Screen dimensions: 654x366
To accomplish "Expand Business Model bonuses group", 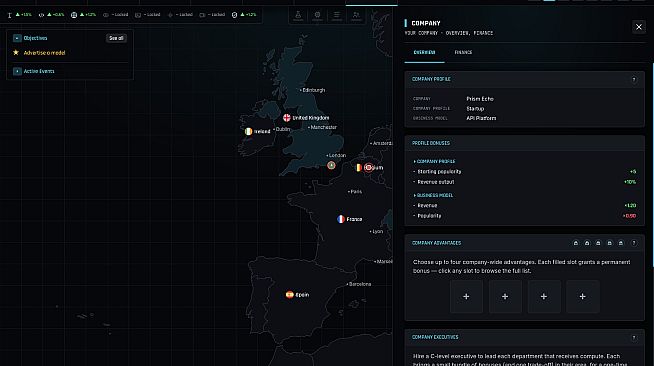I will [433, 195].
